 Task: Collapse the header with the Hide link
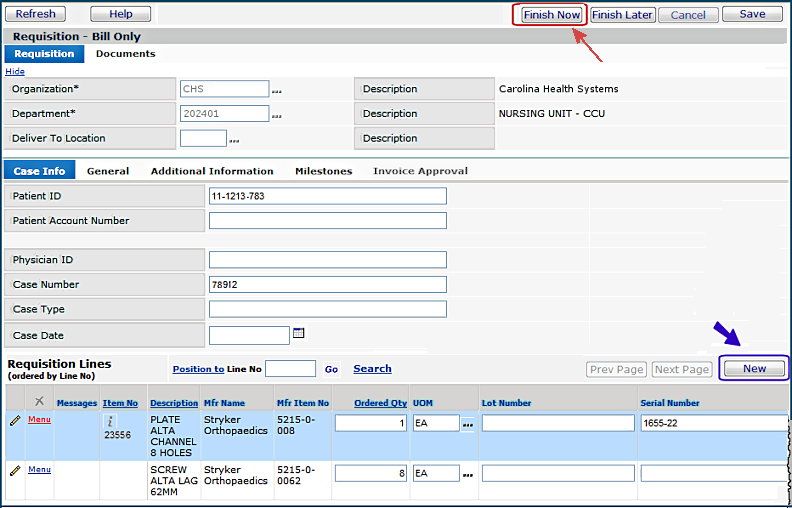point(15,71)
